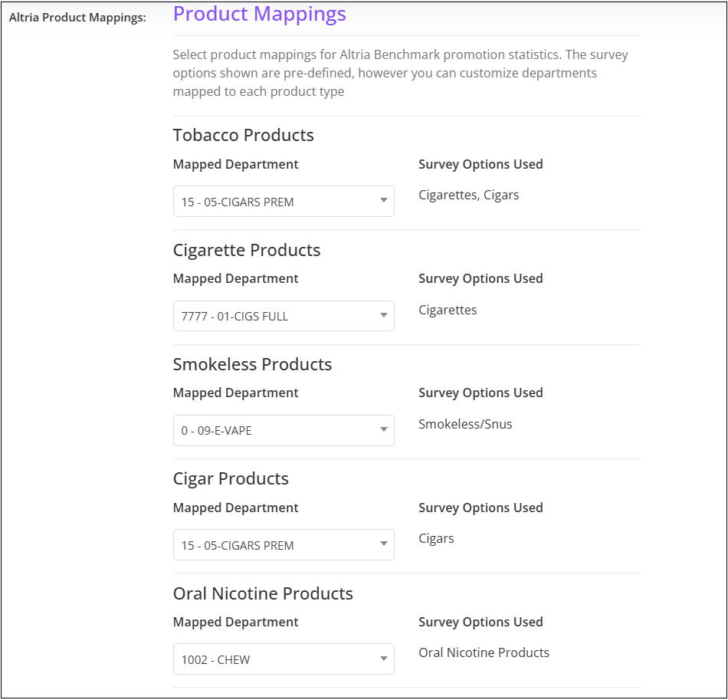Open the Tobacco Products mapped department dropdown
728x700 pixels.
pyautogui.click(x=284, y=202)
